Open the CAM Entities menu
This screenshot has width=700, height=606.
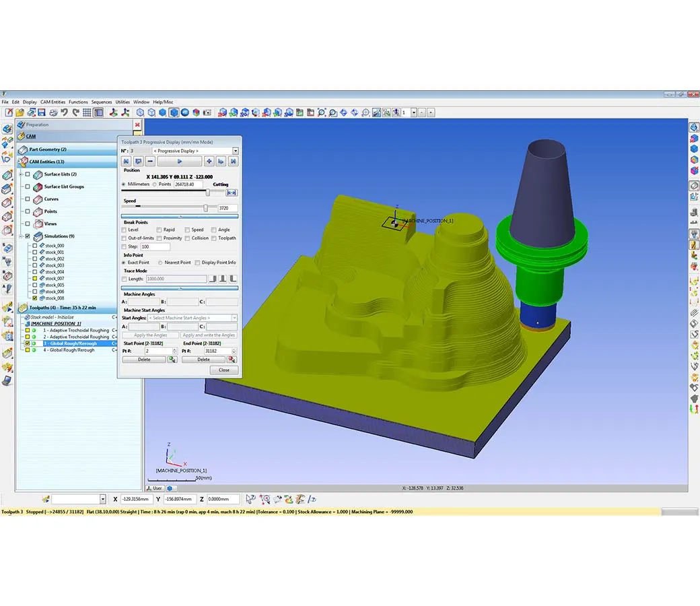(52, 102)
